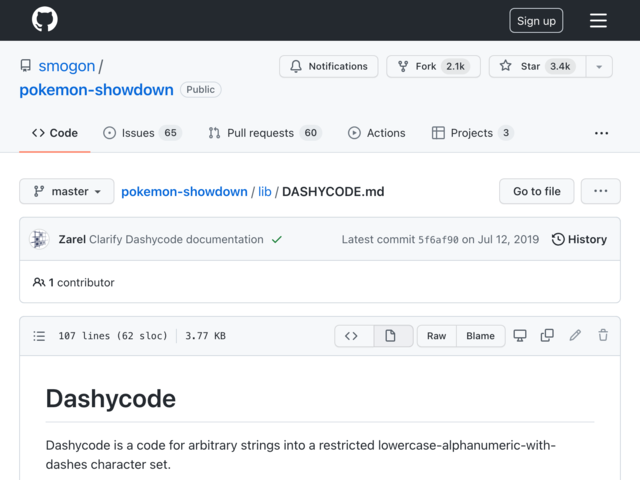Expand the master branch dropdown

coord(67,192)
